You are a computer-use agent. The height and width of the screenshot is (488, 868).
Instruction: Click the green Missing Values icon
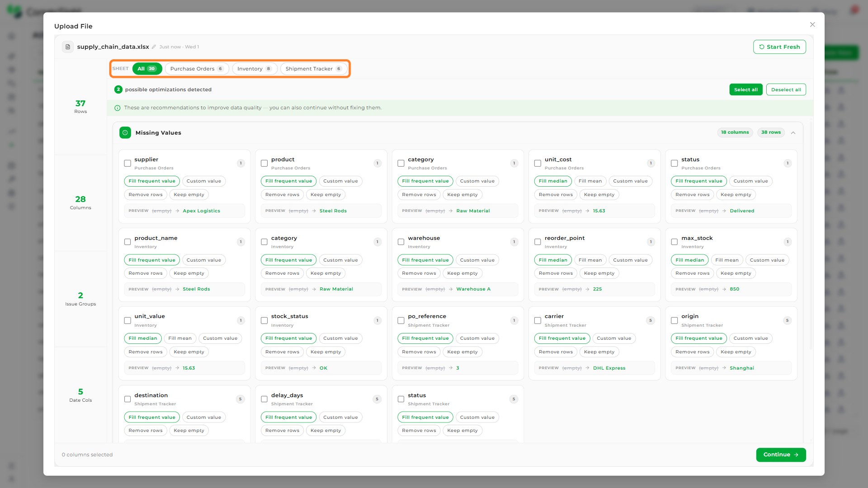coord(125,133)
